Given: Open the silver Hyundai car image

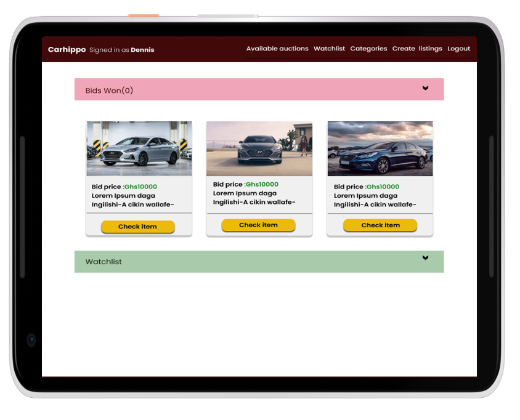Looking at the screenshot, I should (139, 148).
